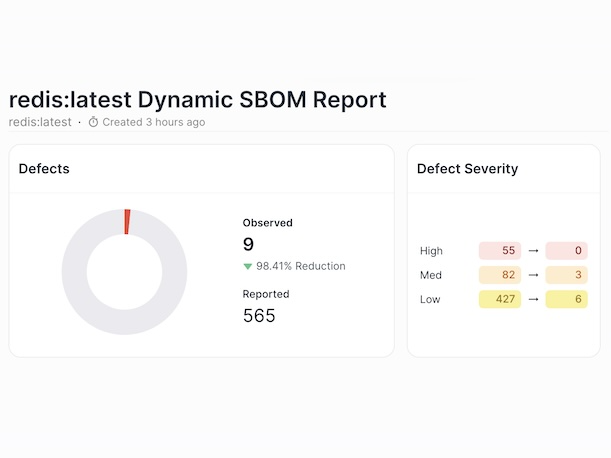This screenshot has width=611, height=458.
Task: Click the green down triangle reduction icon
Action: (x=248, y=267)
